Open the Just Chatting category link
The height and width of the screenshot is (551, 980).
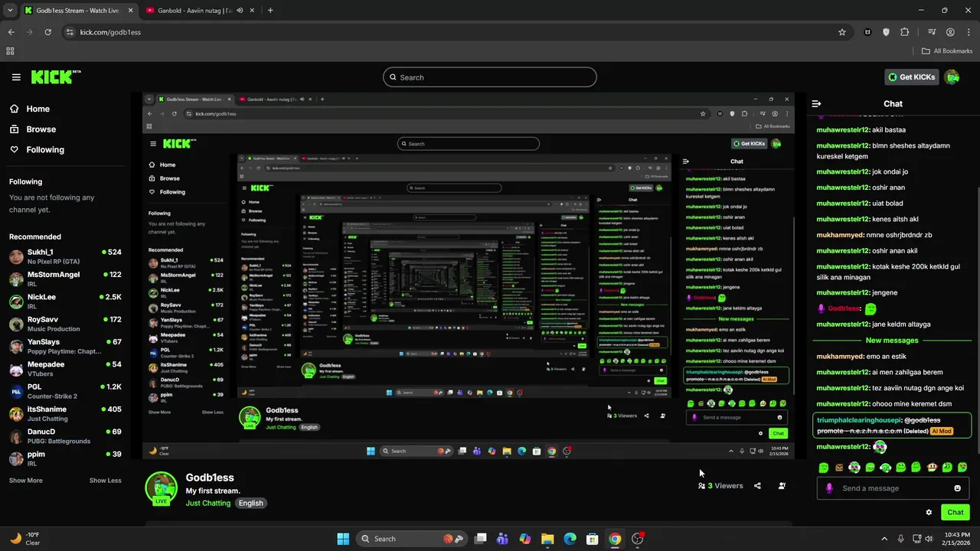[208, 503]
